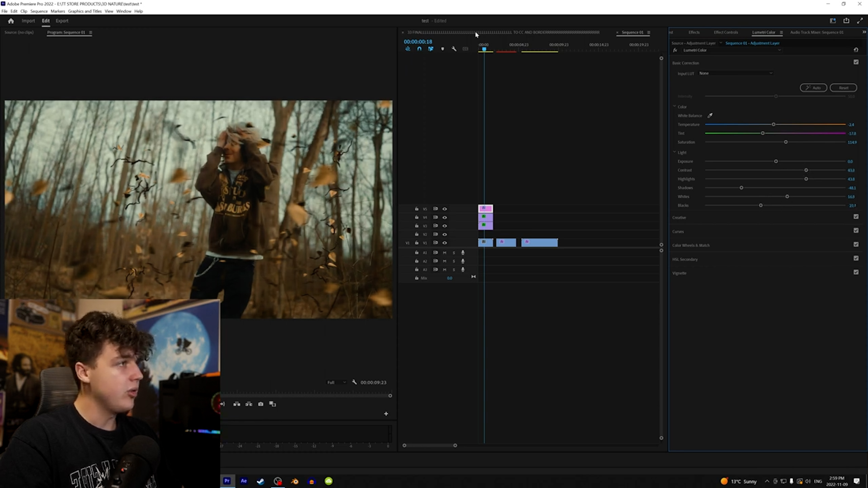The height and width of the screenshot is (488, 868).
Task: Open the Workspaces icon in the header
Action: (x=833, y=21)
